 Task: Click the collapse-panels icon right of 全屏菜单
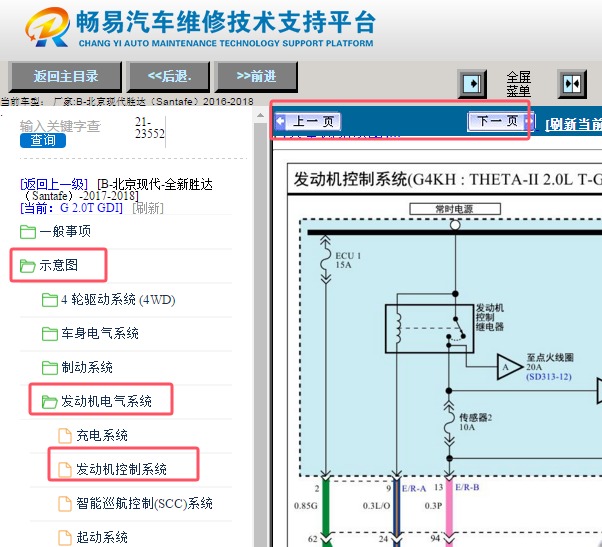[572, 83]
